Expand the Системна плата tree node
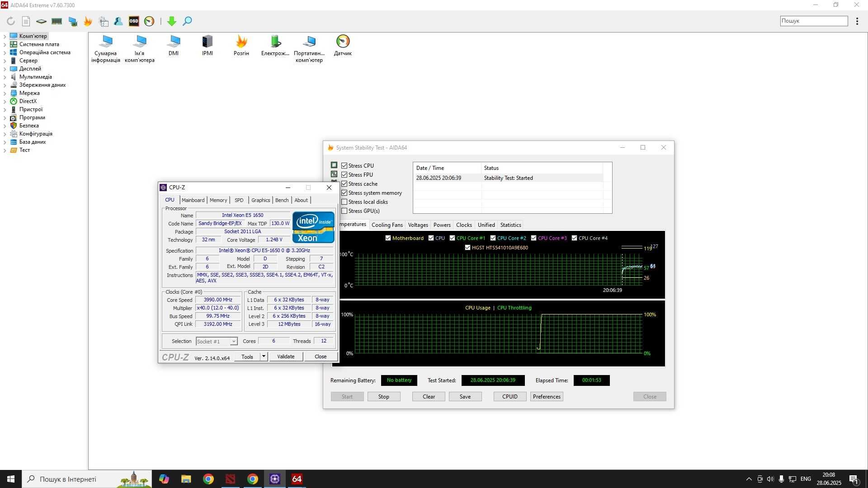The image size is (868, 488). [x=5, y=44]
